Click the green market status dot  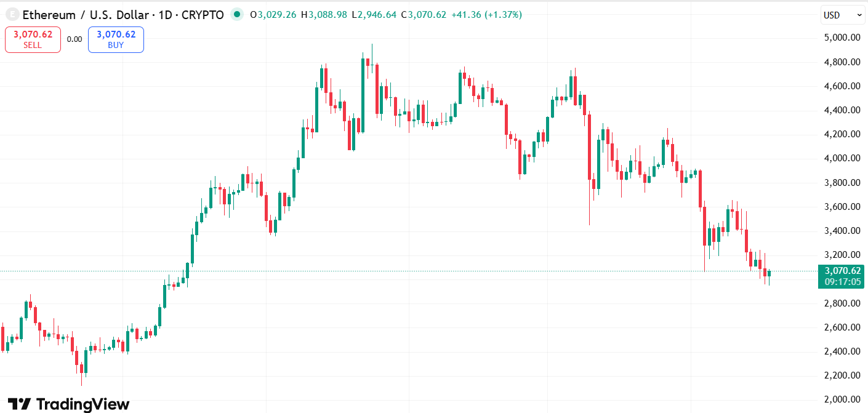[237, 15]
